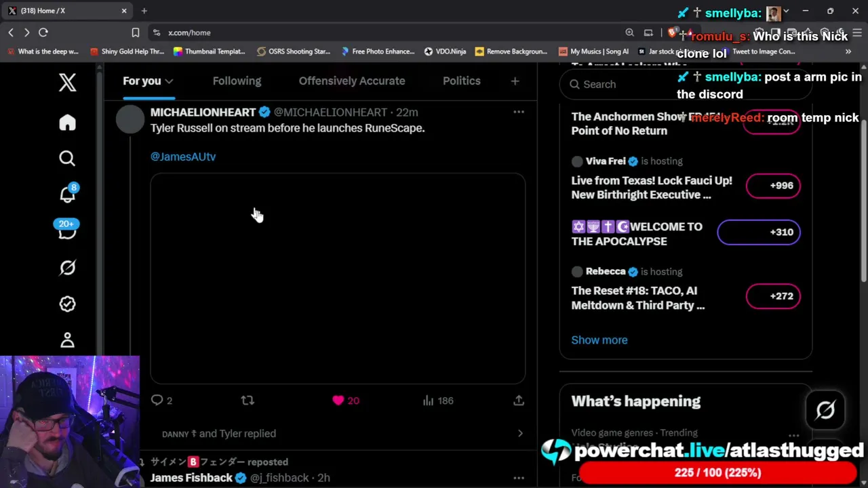Go forward in the browser
This screenshot has height=488, width=868.
click(26, 33)
